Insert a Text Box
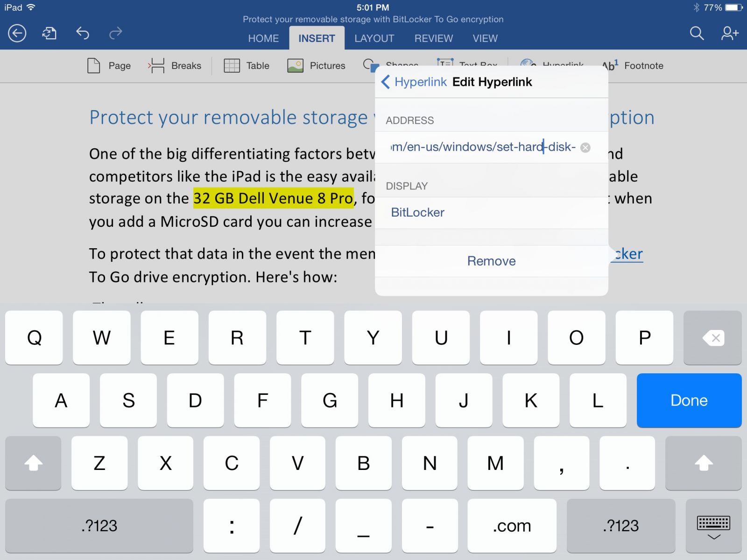This screenshot has width=747, height=560. coord(467,63)
